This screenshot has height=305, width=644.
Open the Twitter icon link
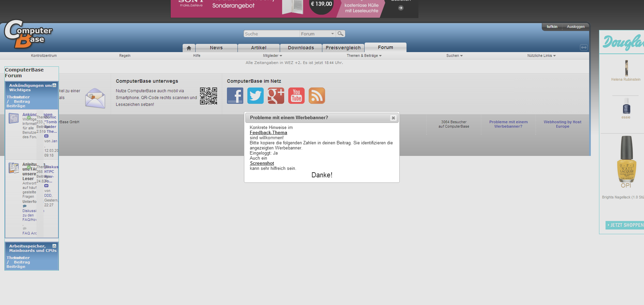256,96
